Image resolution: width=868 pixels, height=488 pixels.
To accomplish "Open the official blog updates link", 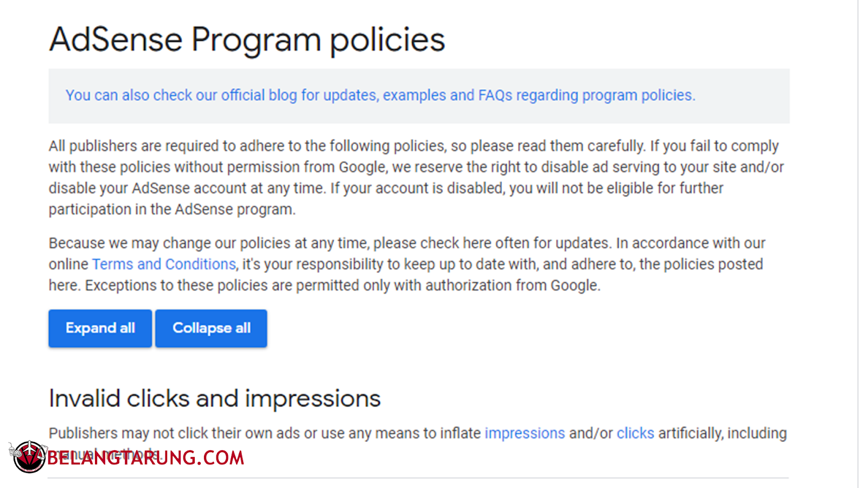I will [x=380, y=95].
